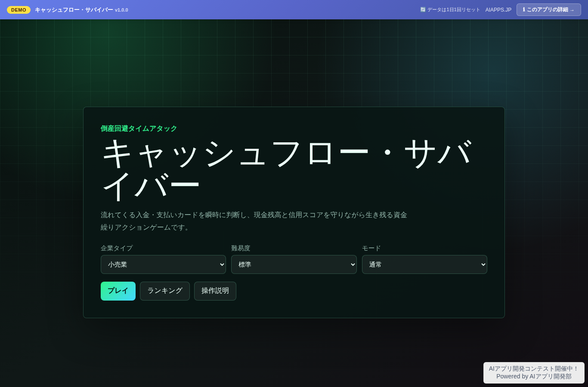
Task: Show the 操作説明 instructions
Action: coord(215,291)
